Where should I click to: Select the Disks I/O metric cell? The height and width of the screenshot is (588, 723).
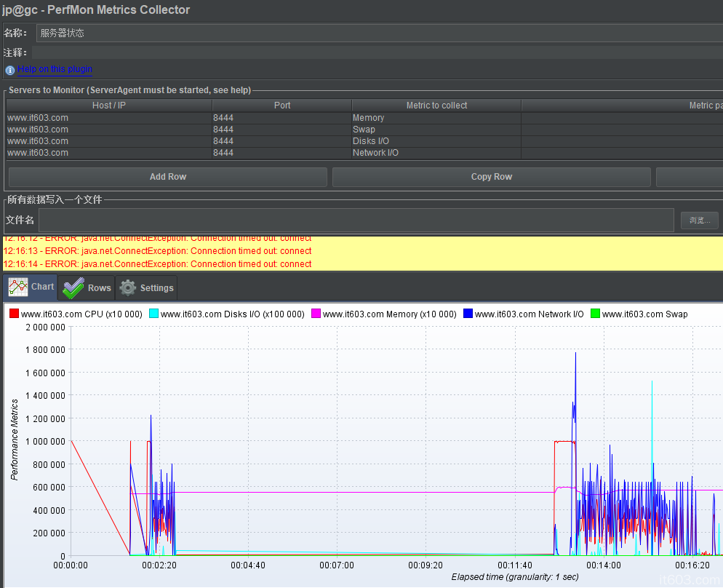click(x=436, y=141)
